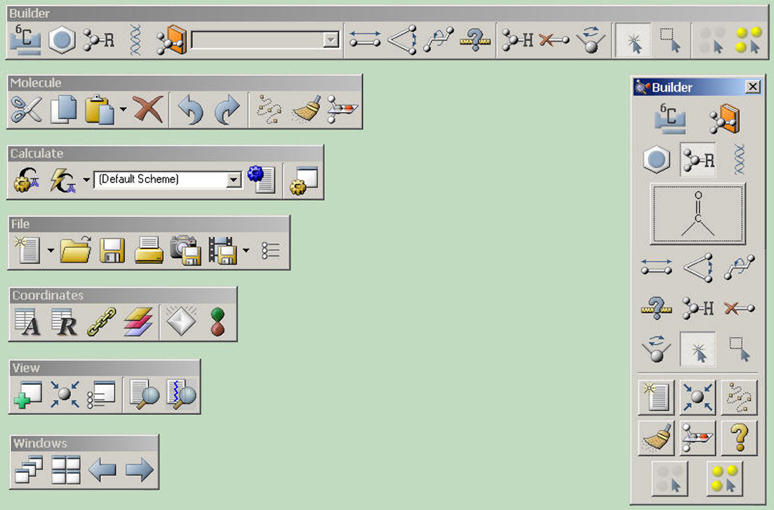
Task: Activate Modify Dihedral tool in top Builder toolbar
Action: 438,39
